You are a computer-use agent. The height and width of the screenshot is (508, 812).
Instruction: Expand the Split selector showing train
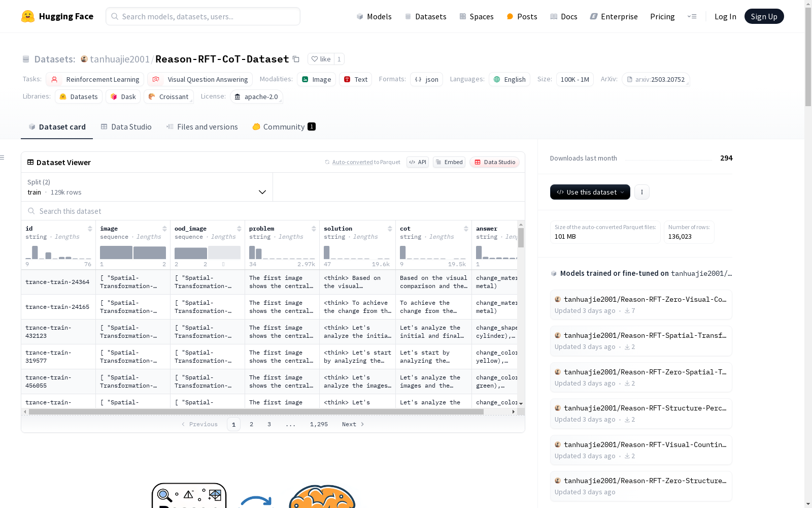(147, 187)
